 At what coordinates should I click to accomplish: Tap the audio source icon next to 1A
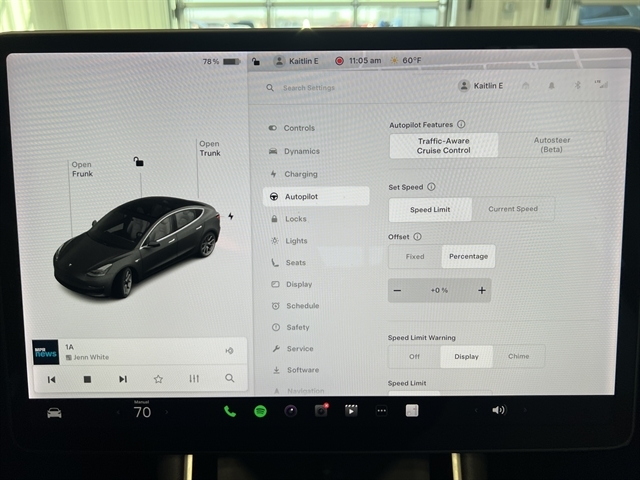[x=230, y=351]
